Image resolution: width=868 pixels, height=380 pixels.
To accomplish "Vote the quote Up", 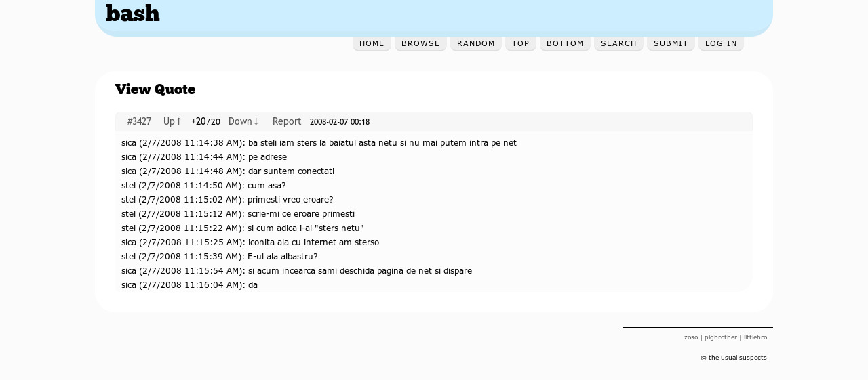I will point(172,121).
